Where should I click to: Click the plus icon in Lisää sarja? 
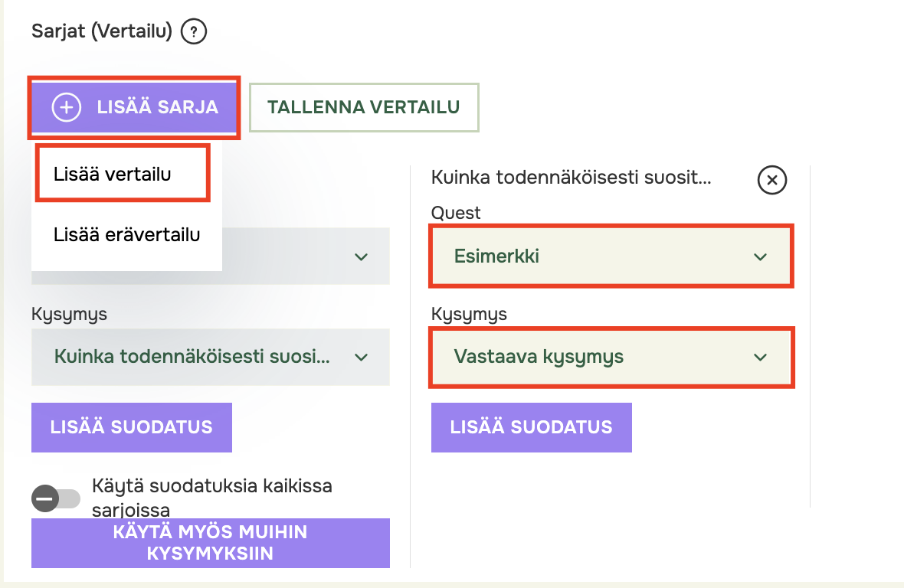click(67, 107)
